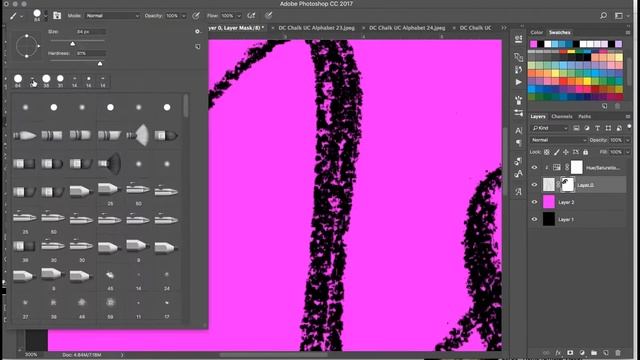Screen dimensions: 640x360
Task: Toggle the Brush Settings panel button in options bar
Action: click(x=57, y=16)
